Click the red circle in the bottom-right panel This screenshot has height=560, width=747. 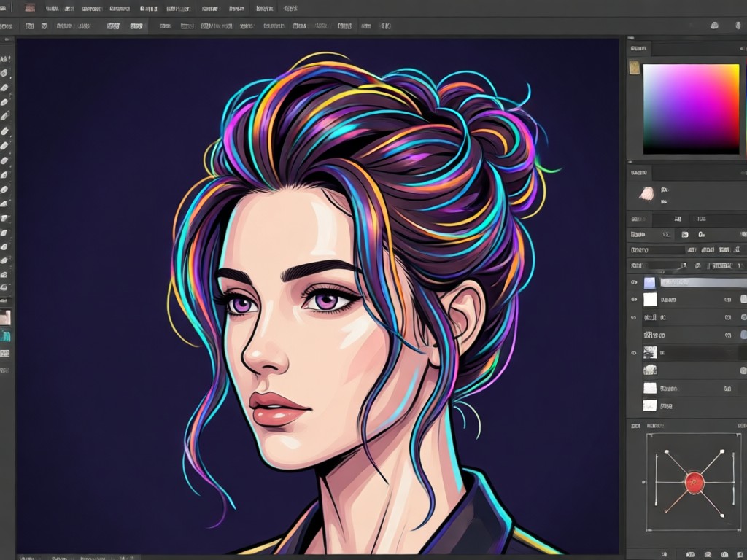coord(694,483)
